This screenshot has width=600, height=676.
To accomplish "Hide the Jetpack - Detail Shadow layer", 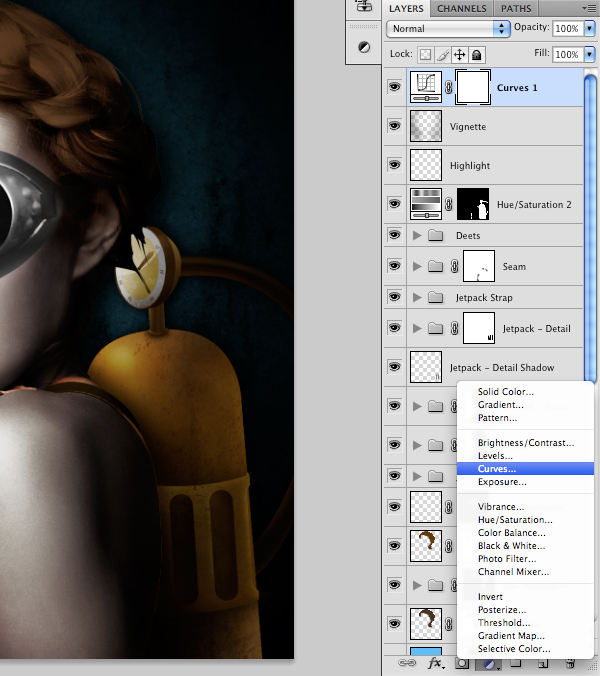I will tap(394, 366).
